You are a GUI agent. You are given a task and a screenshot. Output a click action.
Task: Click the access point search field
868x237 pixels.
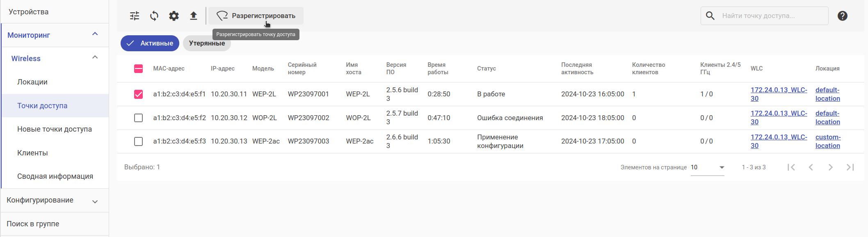(x=771, y=16)
